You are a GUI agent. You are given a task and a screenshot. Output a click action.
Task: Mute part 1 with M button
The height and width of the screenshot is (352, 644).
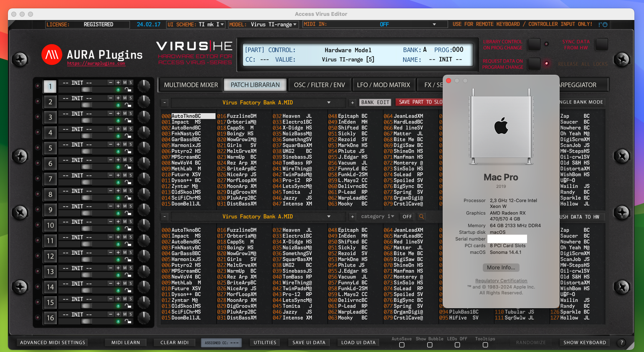pyautogui.click(x=125, y=83)
